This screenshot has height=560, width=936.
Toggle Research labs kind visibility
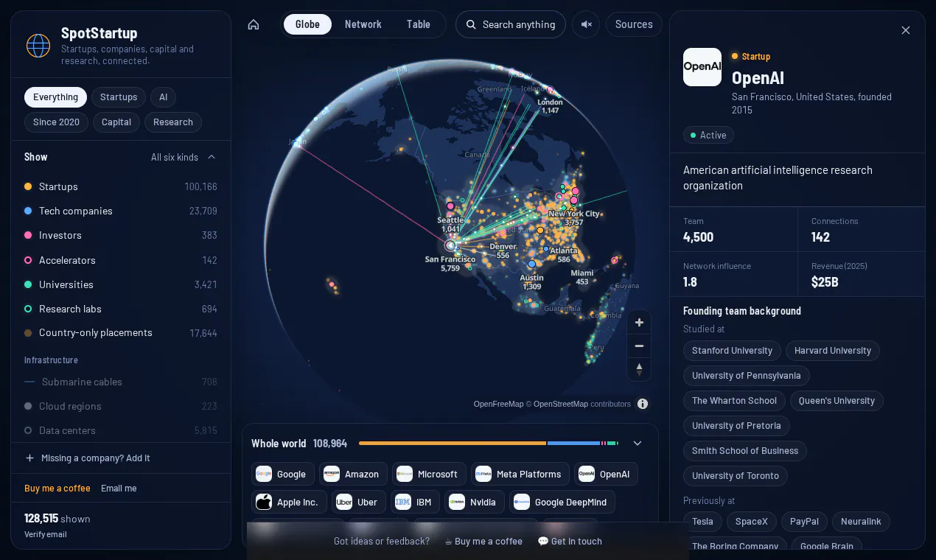(121, 309)
